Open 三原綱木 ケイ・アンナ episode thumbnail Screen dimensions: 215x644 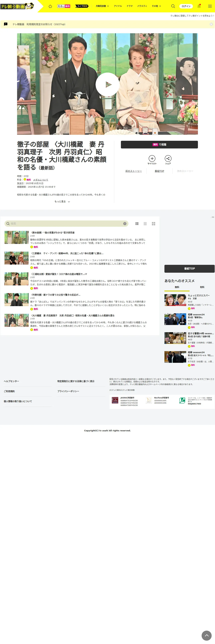[x=17, y=258]
